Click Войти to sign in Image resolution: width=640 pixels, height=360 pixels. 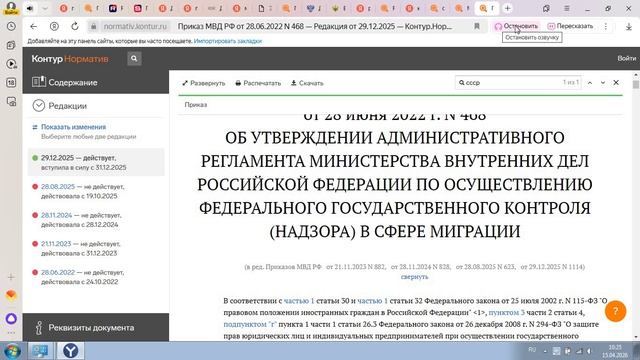pos(626,58)
